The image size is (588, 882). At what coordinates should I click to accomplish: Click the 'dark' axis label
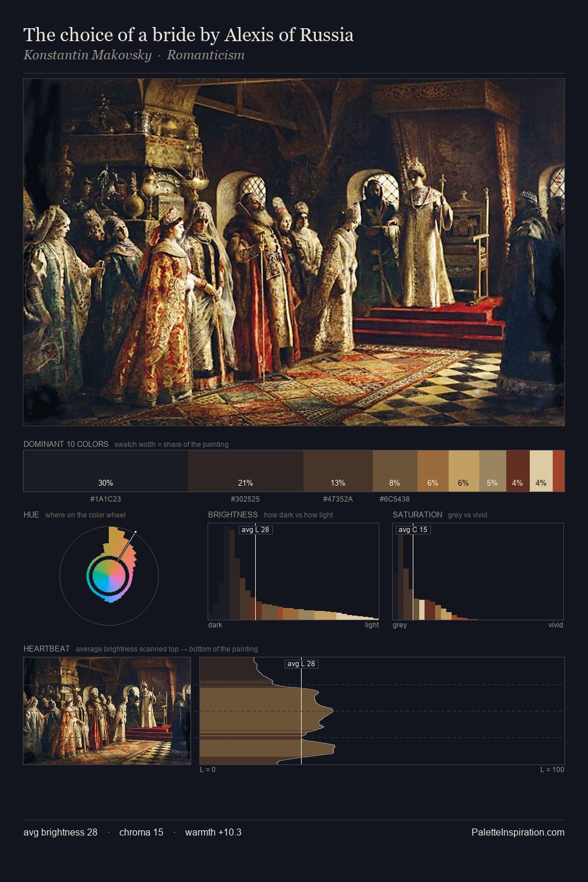click(215, 625)
